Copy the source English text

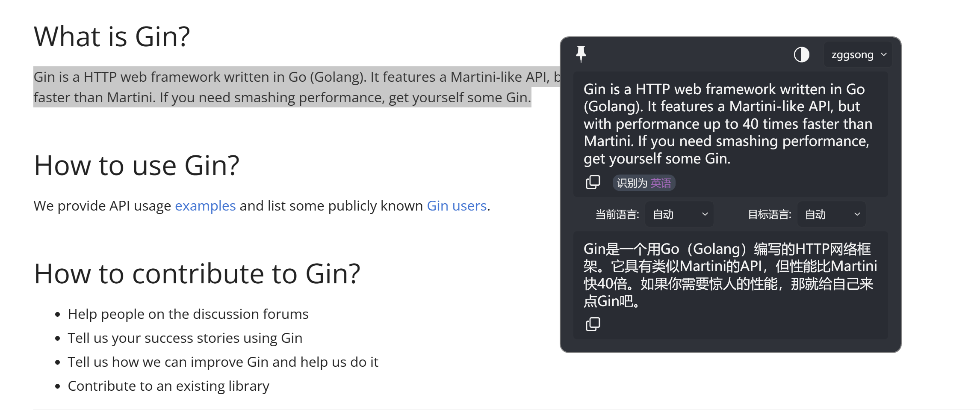click(x=593, y=182)
